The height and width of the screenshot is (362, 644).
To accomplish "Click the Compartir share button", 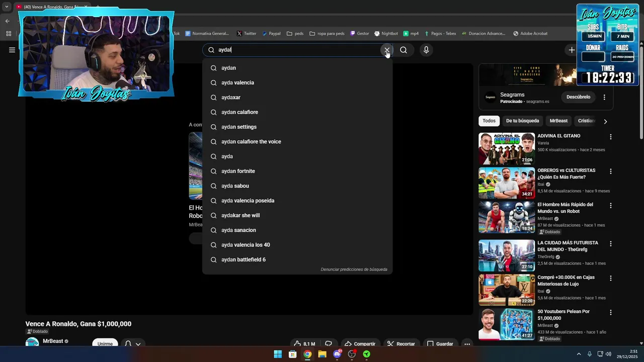I will click(x=360, y=343).
